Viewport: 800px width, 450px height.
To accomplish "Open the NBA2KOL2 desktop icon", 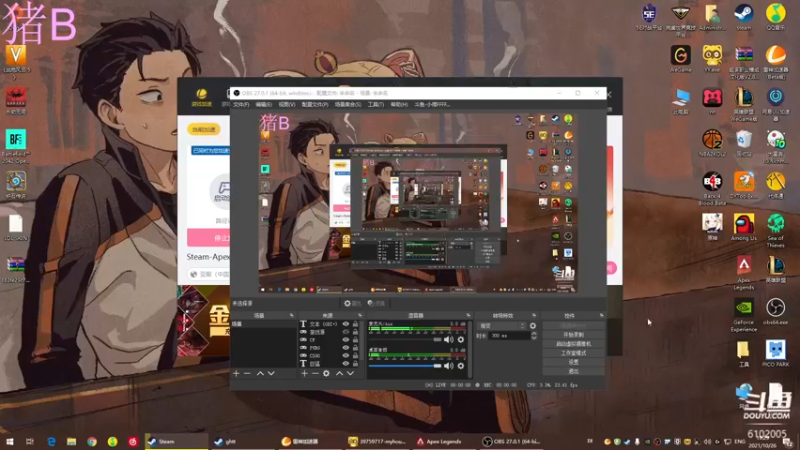I will click(712, 142).
